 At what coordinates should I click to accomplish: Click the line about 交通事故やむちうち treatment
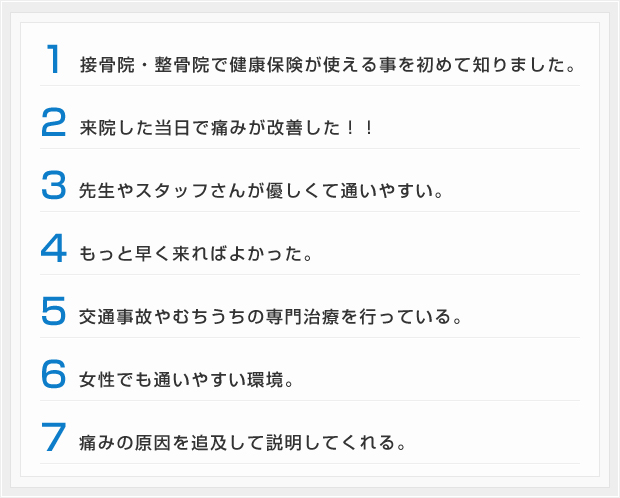270,316
